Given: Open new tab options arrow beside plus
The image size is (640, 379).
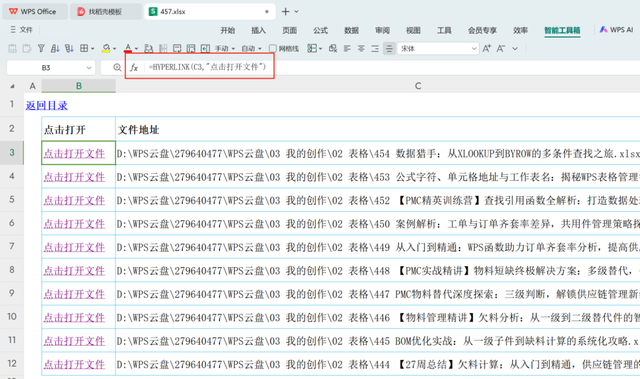Looking at the screenshot, I should tap(297, 11).
